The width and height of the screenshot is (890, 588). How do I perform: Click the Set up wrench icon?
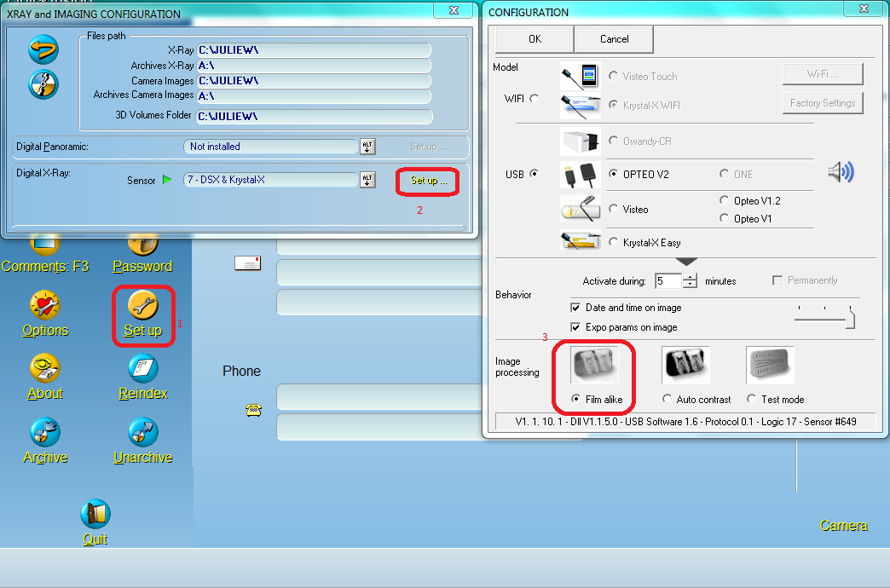point(142,305)
